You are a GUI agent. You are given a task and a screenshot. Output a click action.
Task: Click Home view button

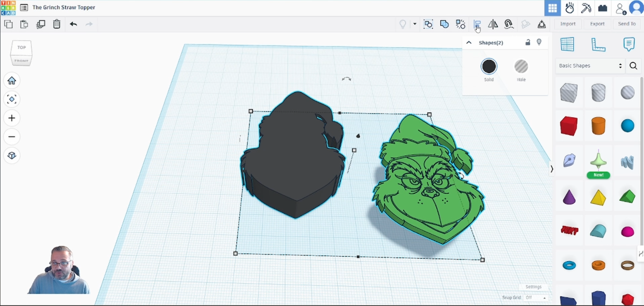pos(12,80)
